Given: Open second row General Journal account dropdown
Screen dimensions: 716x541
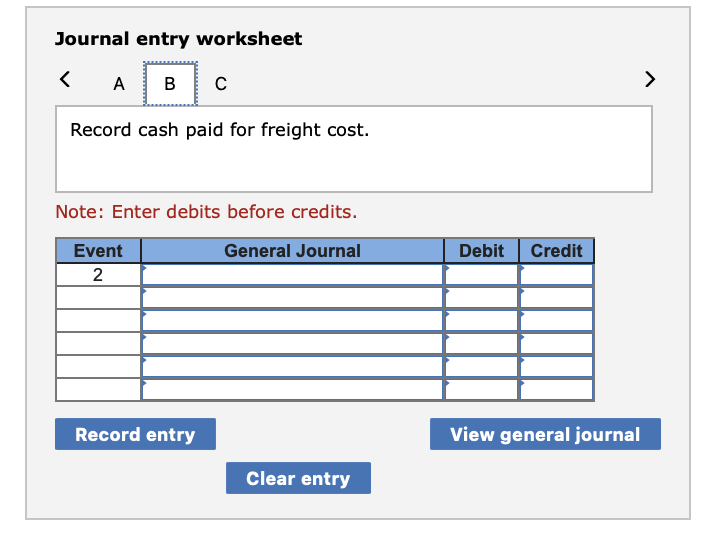Looking at the screenshot, I should pyautogui.click(x=292, y=298).
